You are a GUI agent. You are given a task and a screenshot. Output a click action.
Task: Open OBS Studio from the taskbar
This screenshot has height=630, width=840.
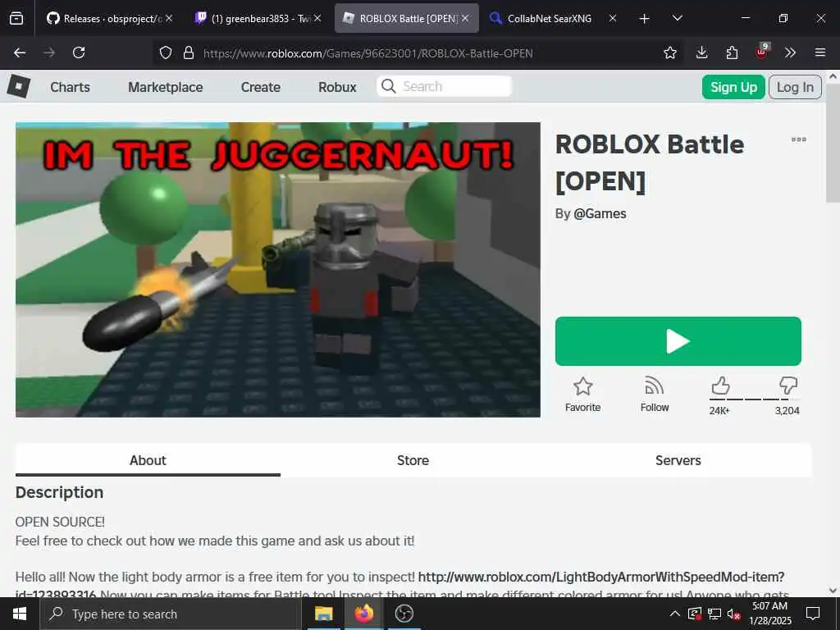[404, 614]
